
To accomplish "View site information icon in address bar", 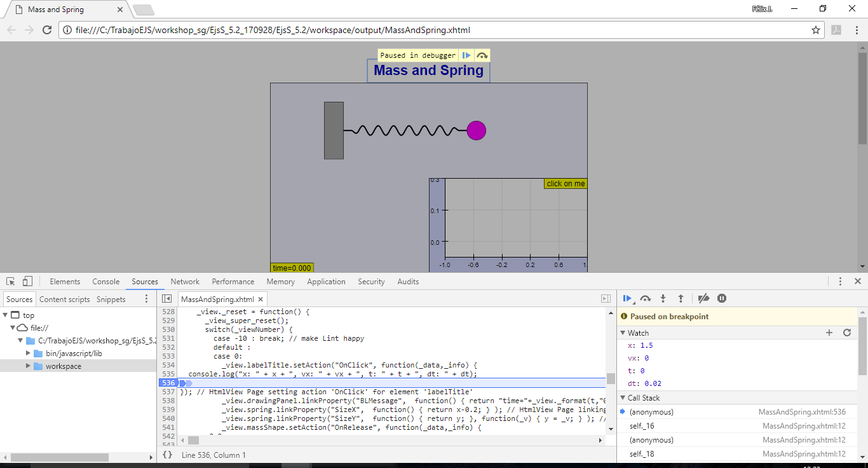I will 68,30.
